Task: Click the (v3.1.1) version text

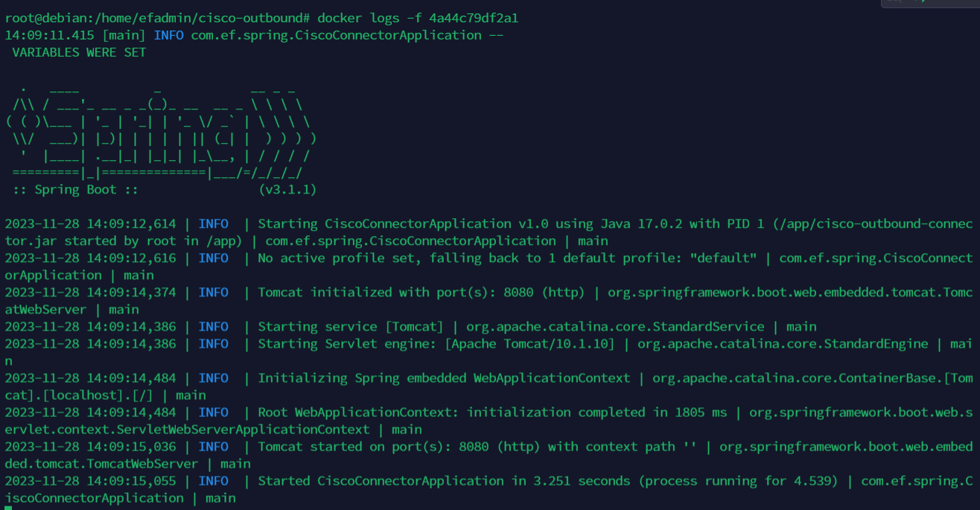Action: pos(287,190)
